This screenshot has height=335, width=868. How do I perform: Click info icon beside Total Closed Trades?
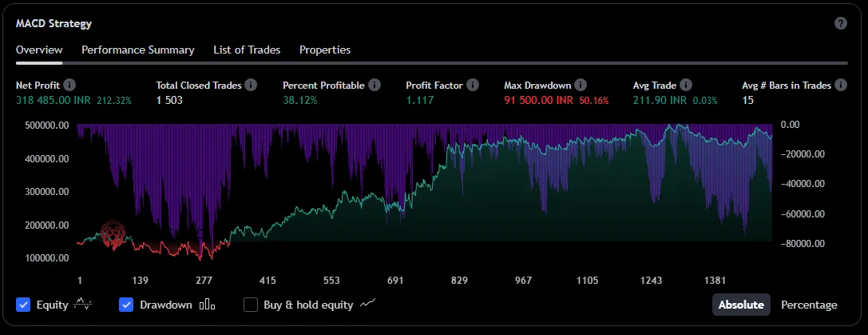251,85
